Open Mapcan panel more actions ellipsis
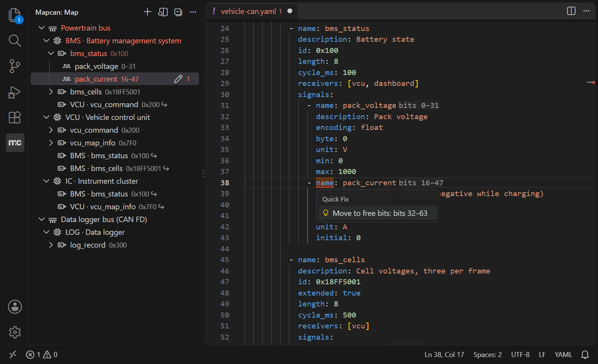Image resolution: width=598 pixels, height=364 pixels. (x=193, y=12)
